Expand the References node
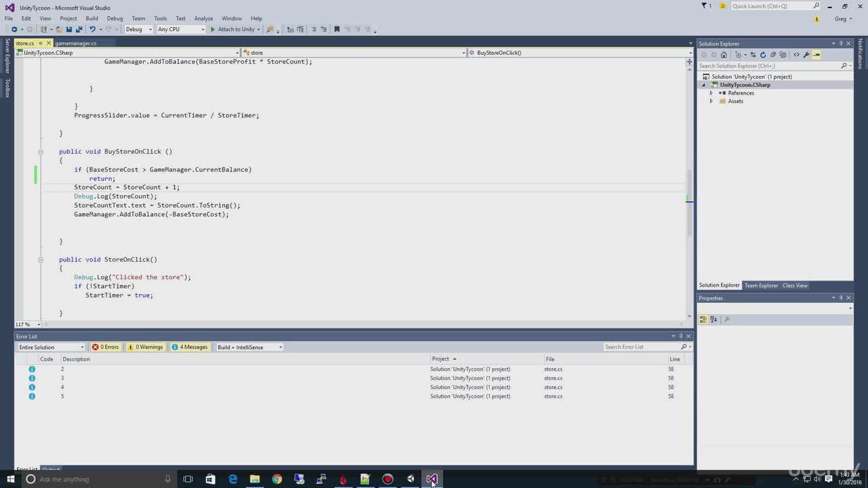Screen dimensions: 868x488 [711, 93]
